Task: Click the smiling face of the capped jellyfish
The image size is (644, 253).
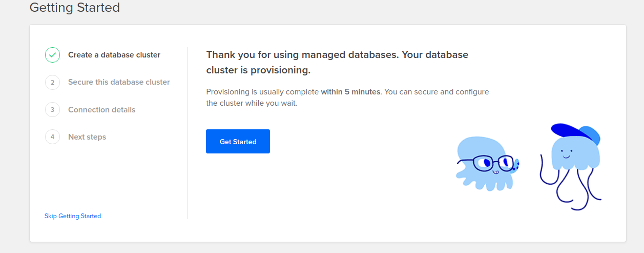Action: point(566,153)
